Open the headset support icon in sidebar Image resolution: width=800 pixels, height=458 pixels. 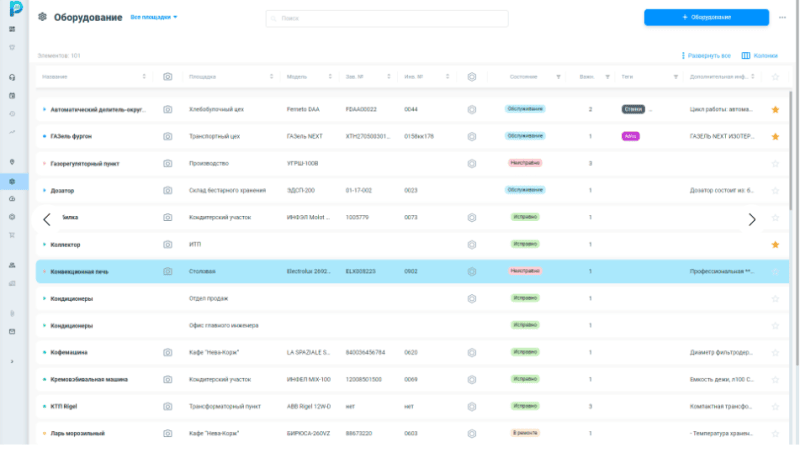pyautogui.click(x=12, y=77)
